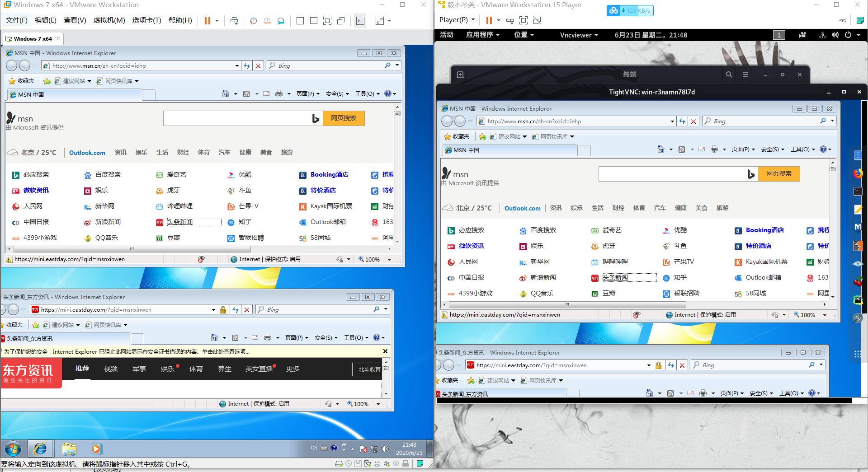Pause the VM from Workstation's toolbar
Screen dimensions: 868x472
208,21
